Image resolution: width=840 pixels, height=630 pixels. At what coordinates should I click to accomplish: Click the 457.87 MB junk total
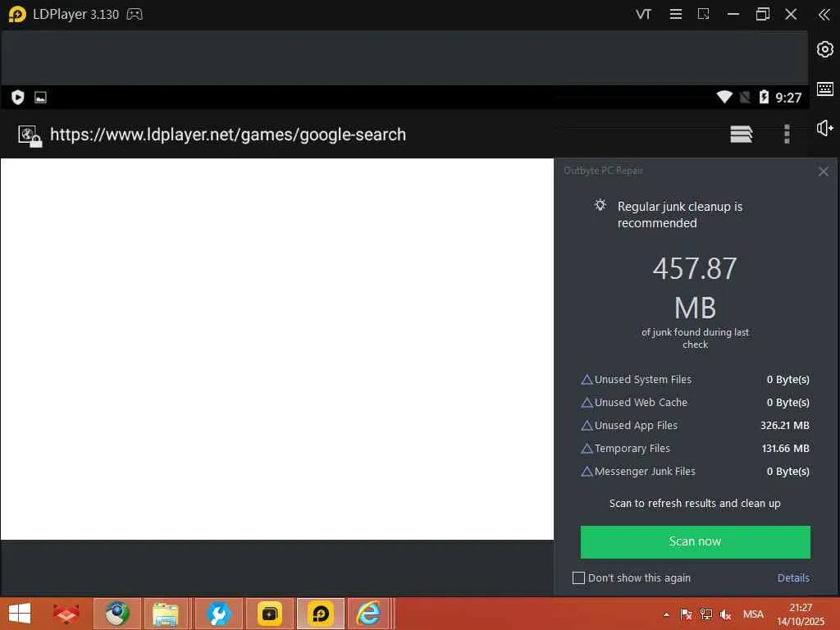click(x=695, y=288)
